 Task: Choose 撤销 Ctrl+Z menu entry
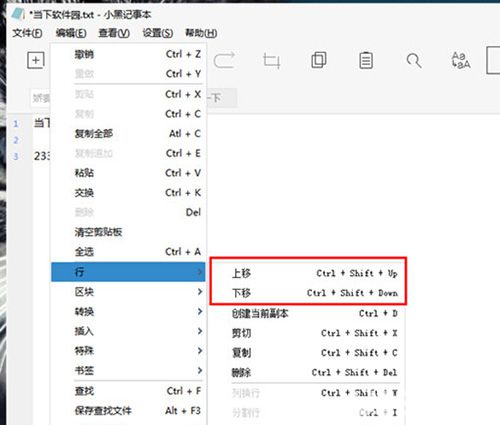pos(128,54)
